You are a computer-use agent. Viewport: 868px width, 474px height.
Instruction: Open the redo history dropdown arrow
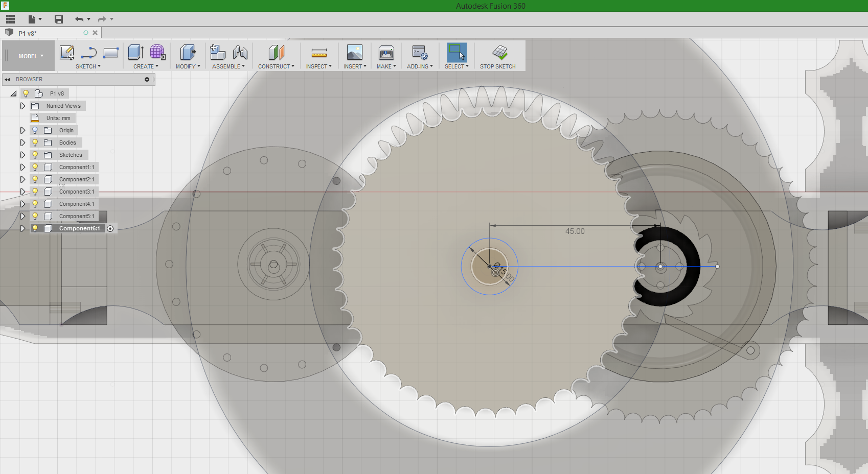pyautogui.click(x=111, y=19)
